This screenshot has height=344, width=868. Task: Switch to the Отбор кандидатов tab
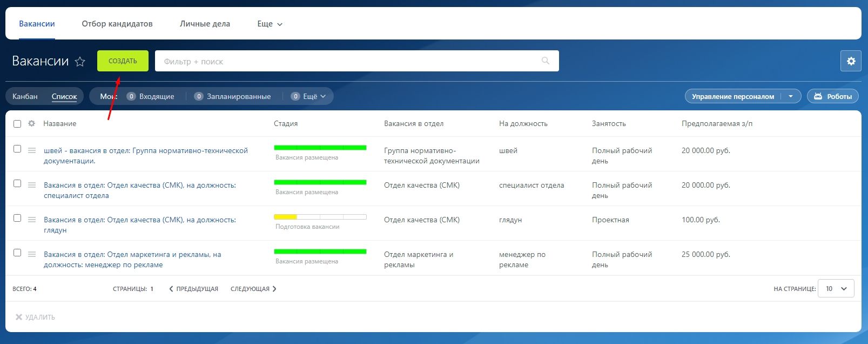[117, 24]
